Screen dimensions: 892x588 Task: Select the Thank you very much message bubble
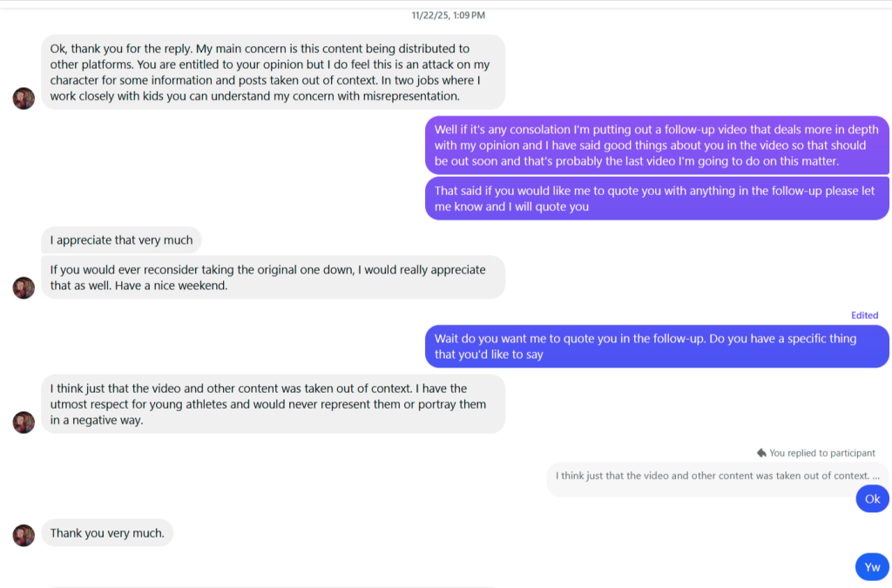(106, 532)
